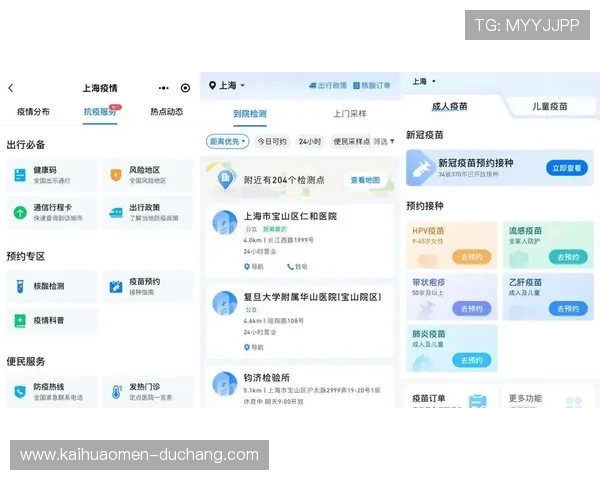
Task: Click 去预约 for the HPV疫苗
Action: click(x=471, y=257)
